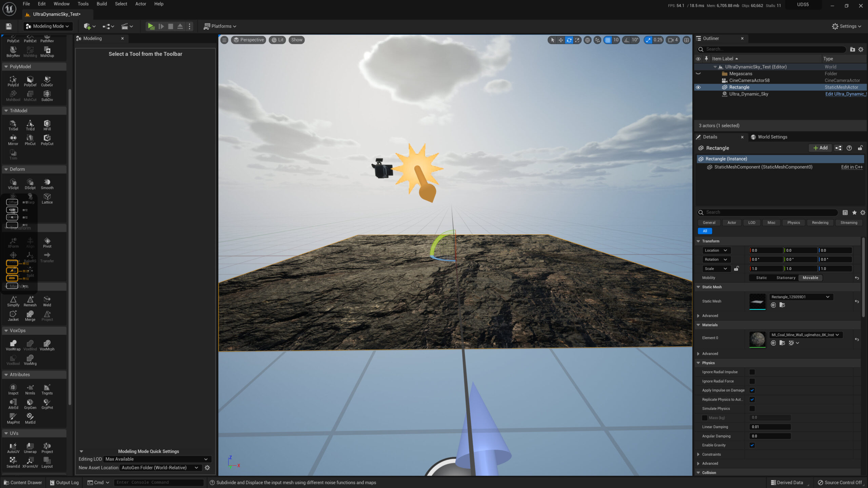Open the Build menu

(x=101, y=4)
